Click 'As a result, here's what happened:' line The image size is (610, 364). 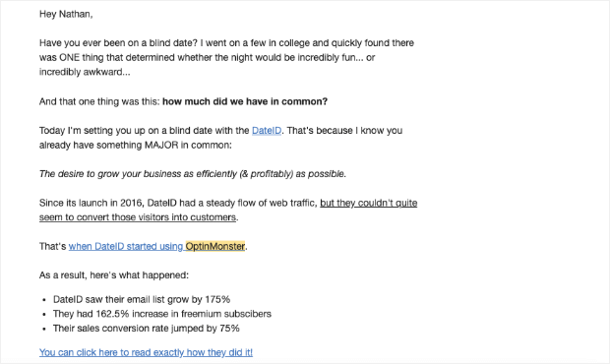coord(114,275)
